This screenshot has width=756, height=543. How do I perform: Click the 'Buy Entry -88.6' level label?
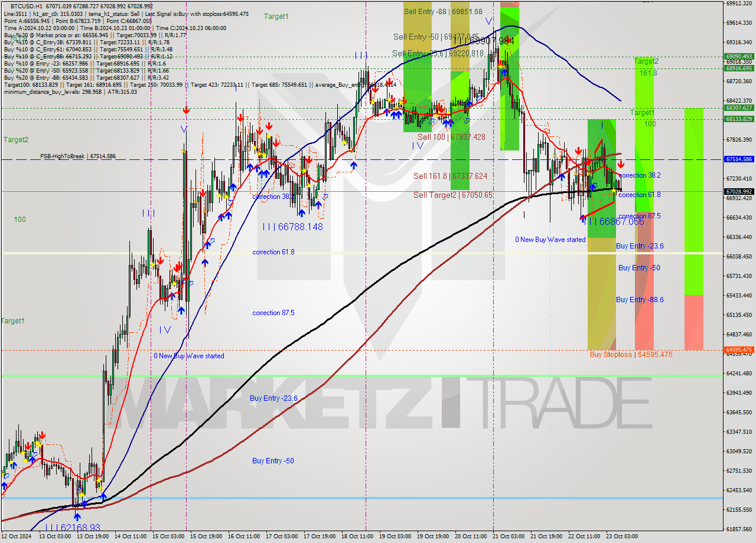(640, 300)
